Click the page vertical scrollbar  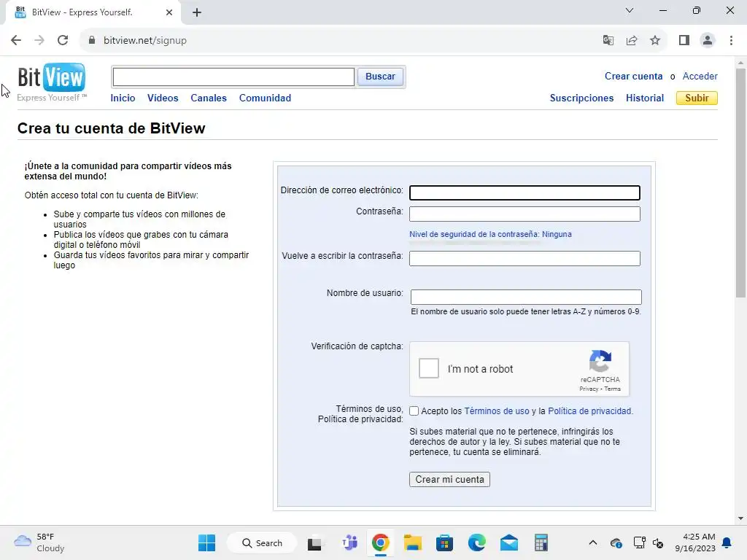coord(740,183)
